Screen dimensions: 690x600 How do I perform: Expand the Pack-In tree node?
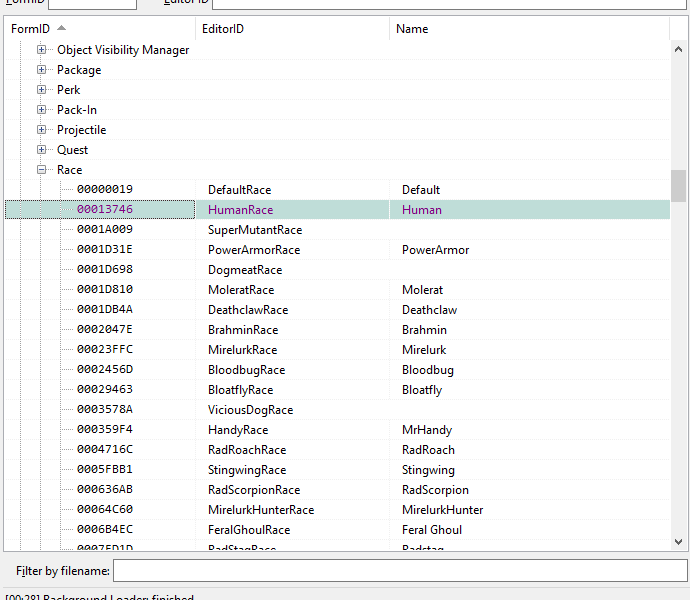(x=42, y=110)
